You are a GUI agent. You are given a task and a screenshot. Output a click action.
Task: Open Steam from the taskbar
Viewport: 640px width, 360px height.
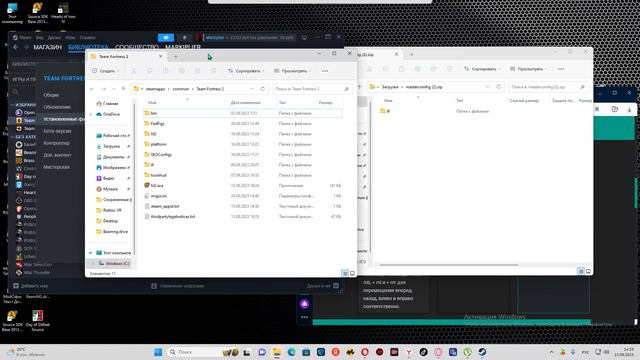[482, 352]
